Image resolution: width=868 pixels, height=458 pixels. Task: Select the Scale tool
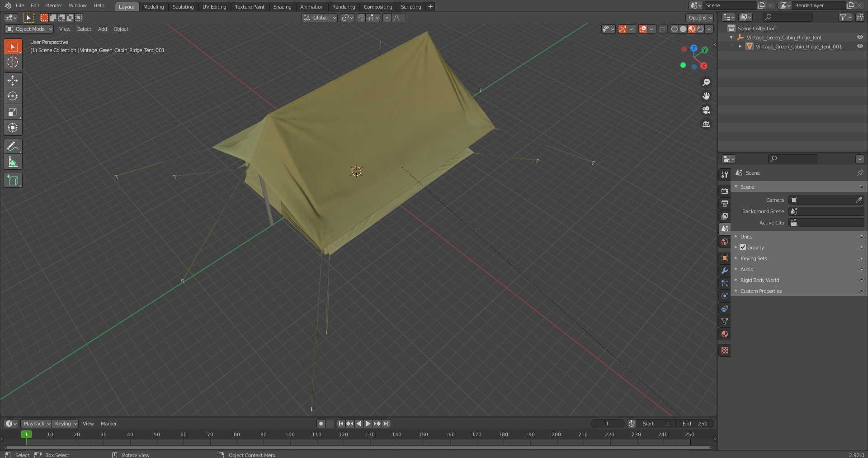point(13,112)
